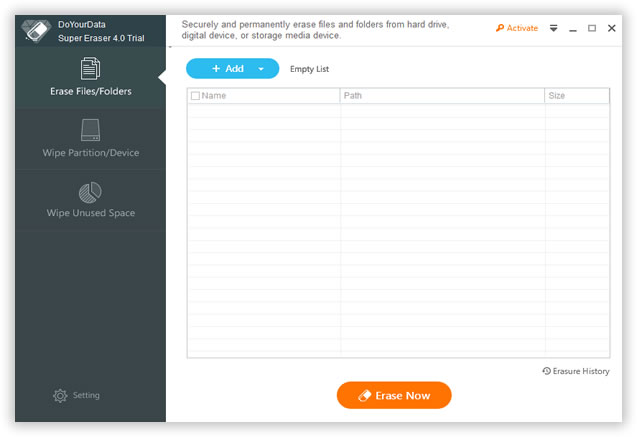
Task: Start erasing with the Erase Now button
Action: (x=394, y=395)
